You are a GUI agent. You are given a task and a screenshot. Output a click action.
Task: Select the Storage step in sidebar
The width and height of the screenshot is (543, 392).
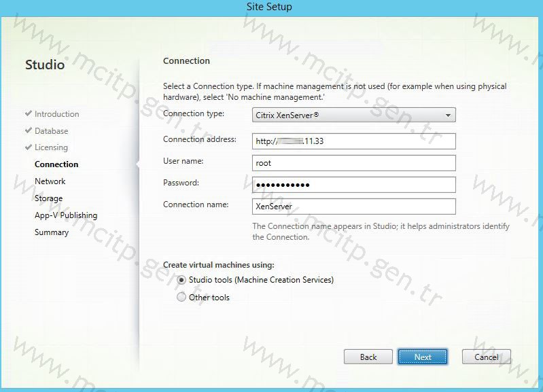coord(48,198)
